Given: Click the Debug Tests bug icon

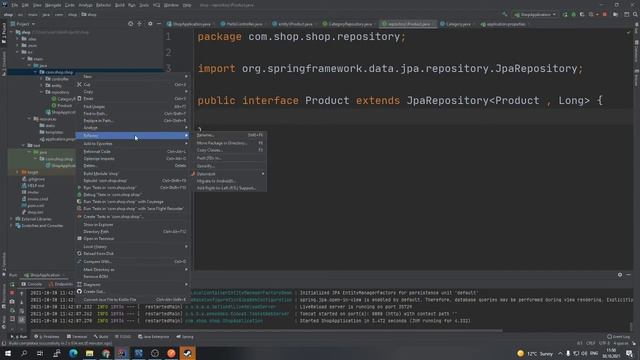Looking at the screenshot, I should point(79,195).
